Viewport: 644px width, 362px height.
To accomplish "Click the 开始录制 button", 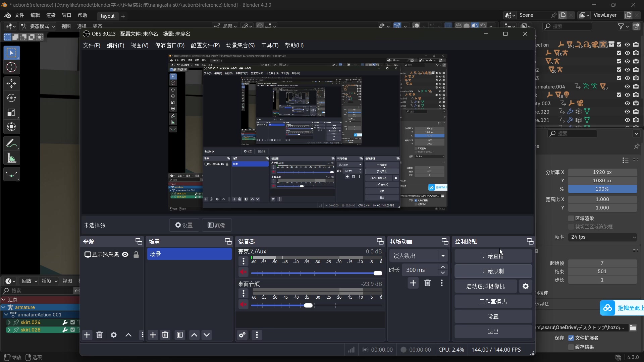I will click(493, 271).
